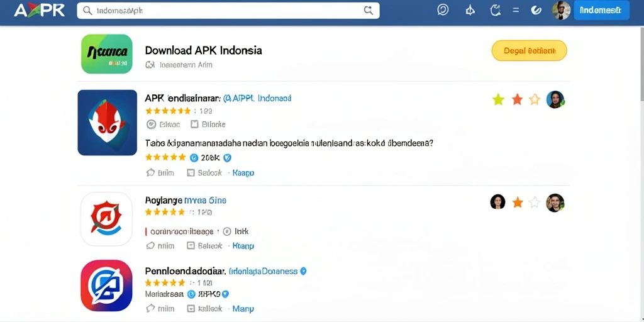This screenshot has height=322, width=644.
Task: Click the blue badge before 200K
Action: click(194, 157)
